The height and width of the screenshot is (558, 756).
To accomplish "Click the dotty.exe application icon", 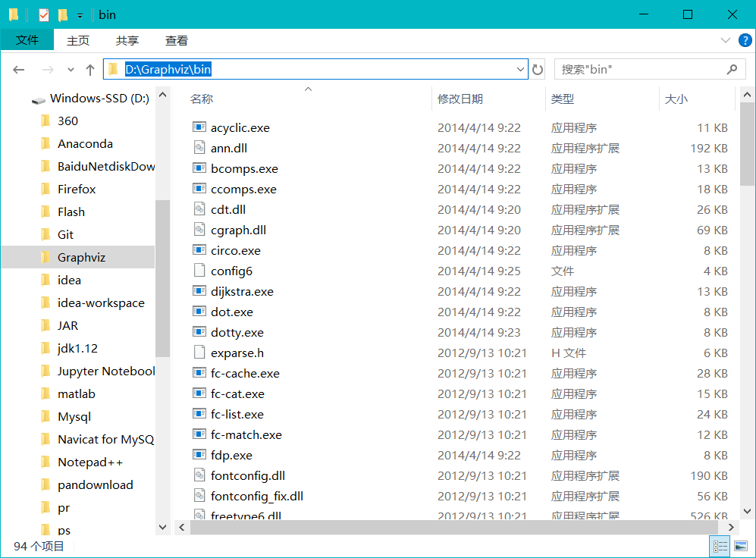I will [199, 331].
